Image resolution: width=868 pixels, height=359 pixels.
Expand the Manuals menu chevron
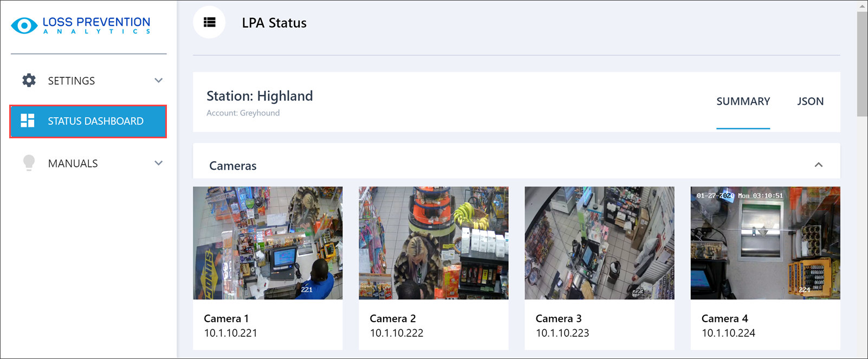point(158,163)
